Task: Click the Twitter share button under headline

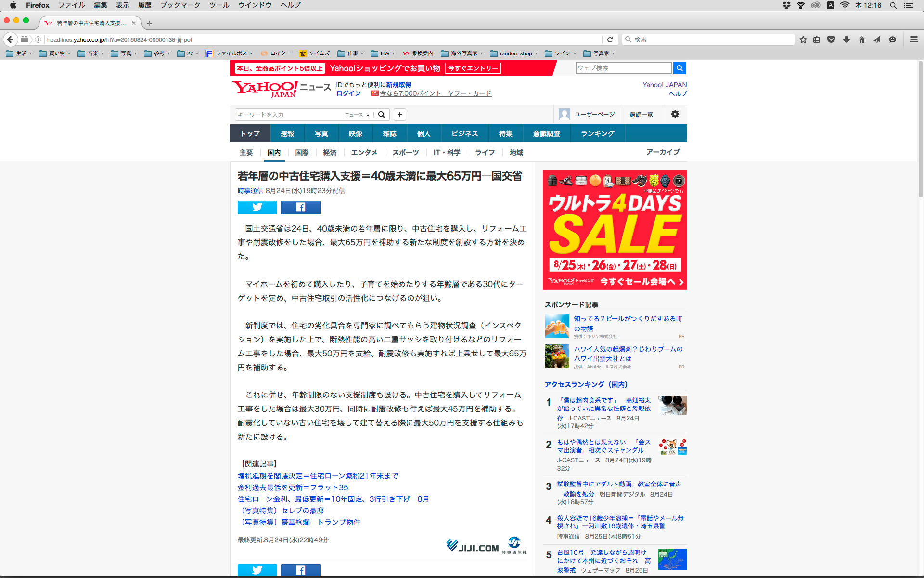Action: (257, 207)
